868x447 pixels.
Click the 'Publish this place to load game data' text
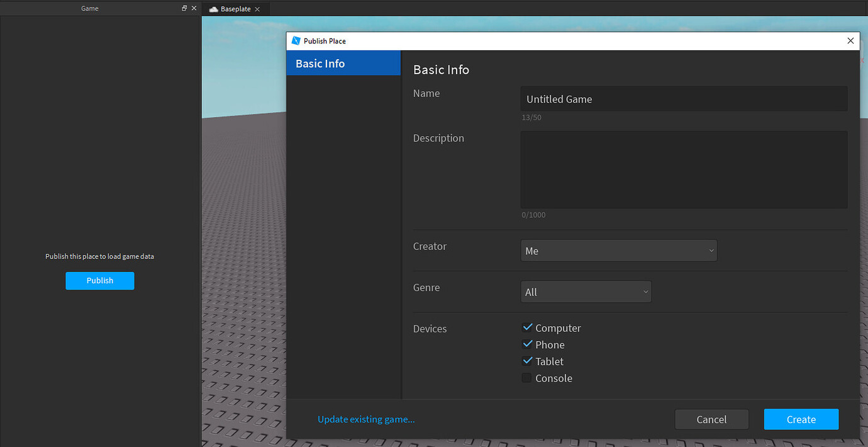[99, 256]
